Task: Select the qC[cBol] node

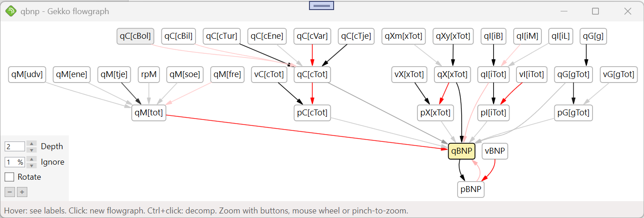Action: click(x=135, y=36)
